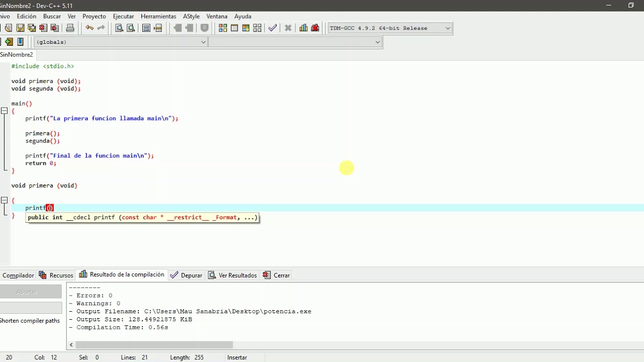
Task: Select the Resultado de la compilación tab
Action: (x=122, y=275)
